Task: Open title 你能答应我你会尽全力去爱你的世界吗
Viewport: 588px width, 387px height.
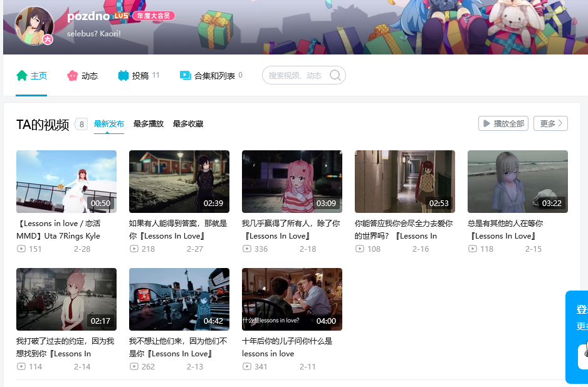Action: coord(404,230)
